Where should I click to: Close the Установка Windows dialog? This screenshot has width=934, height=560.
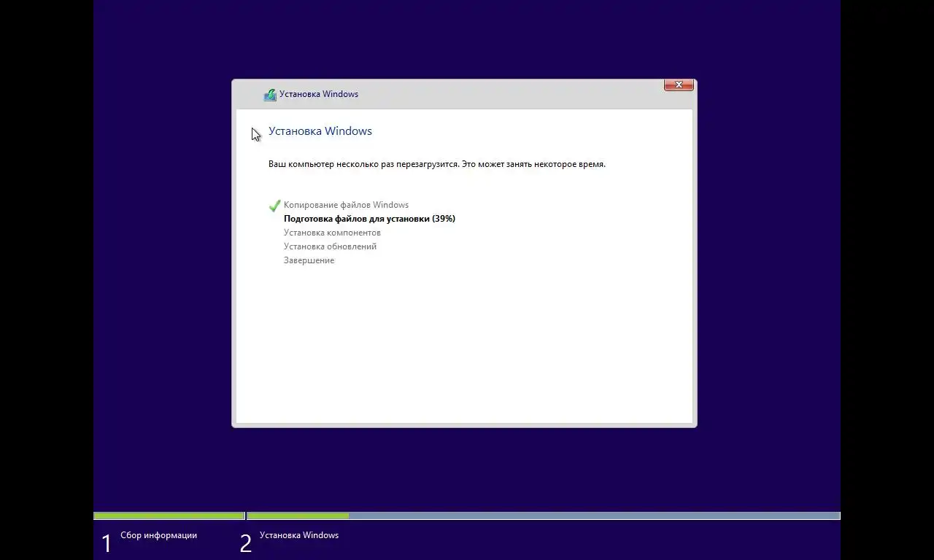(x=679, y=85)
